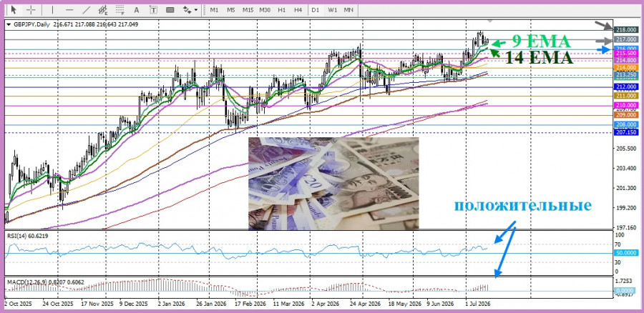Viewport: 644px width, 313px height.
Task: Pick the equidistant channel tool
Action: point(103,9)
